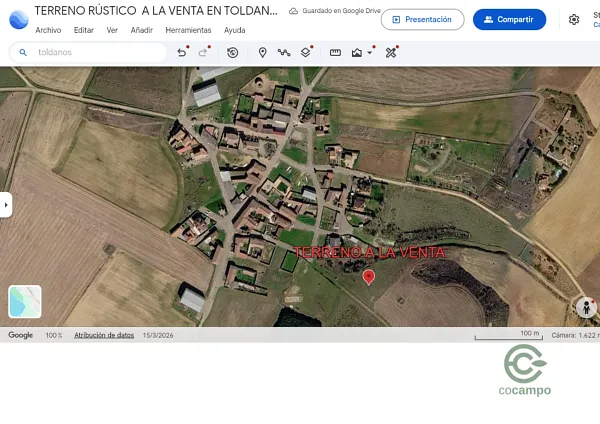This screenshot has width=600, height=424.
Task: Activate Street View pegman
Action: (586, 307)
